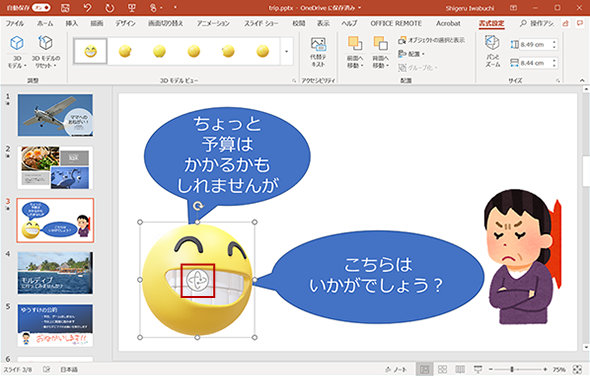Open the ヘルプ tab
590x376 pixels.
[x=349, y=23]
